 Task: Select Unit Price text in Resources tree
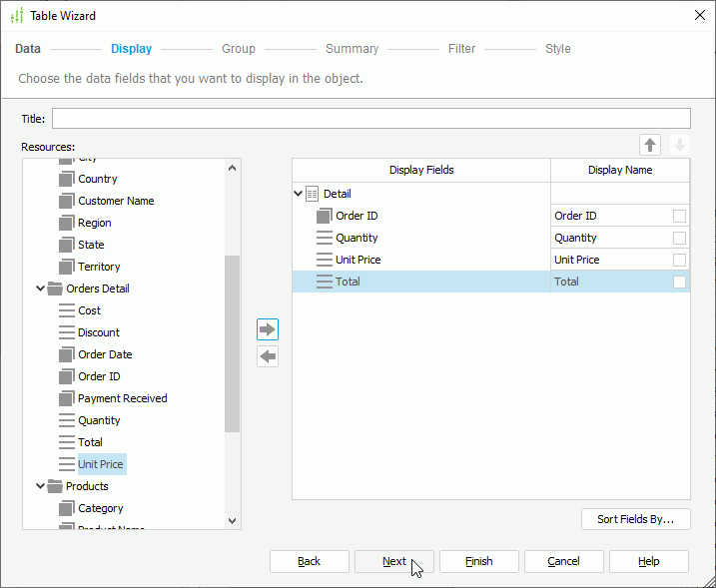pyautogui.click(x=101, y=464)
